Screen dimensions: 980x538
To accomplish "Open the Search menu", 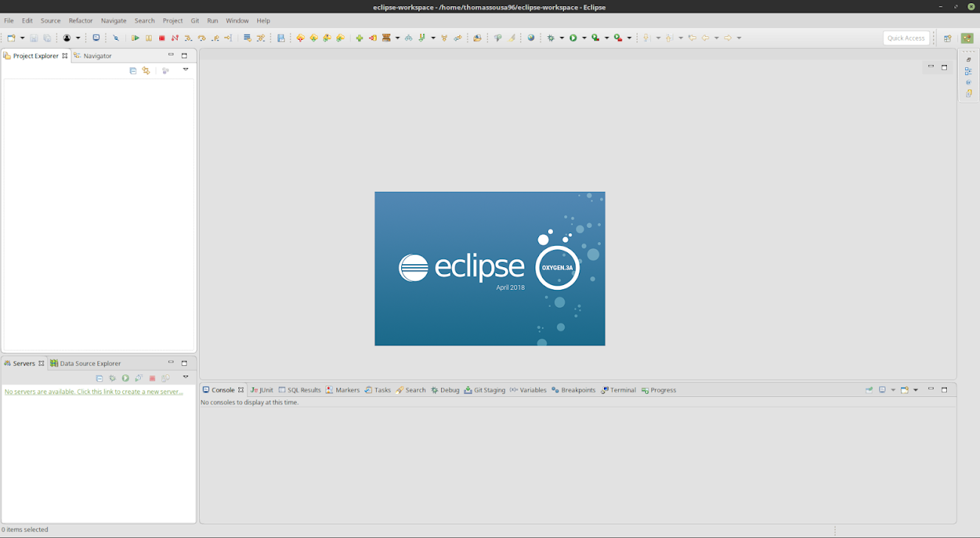I will [145, 21].
